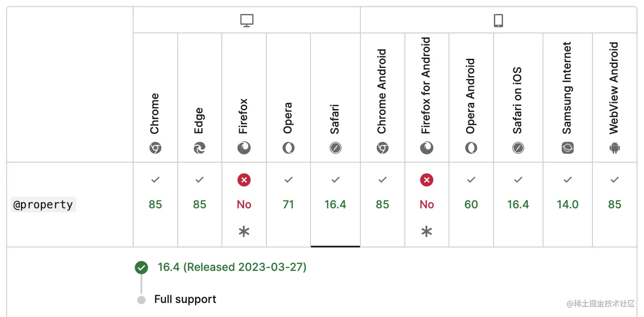The height and width of the screenshot is (317, 644).
Task: Collapse the selected Safari 16.4 cell
Action: [x=335, y=204]
